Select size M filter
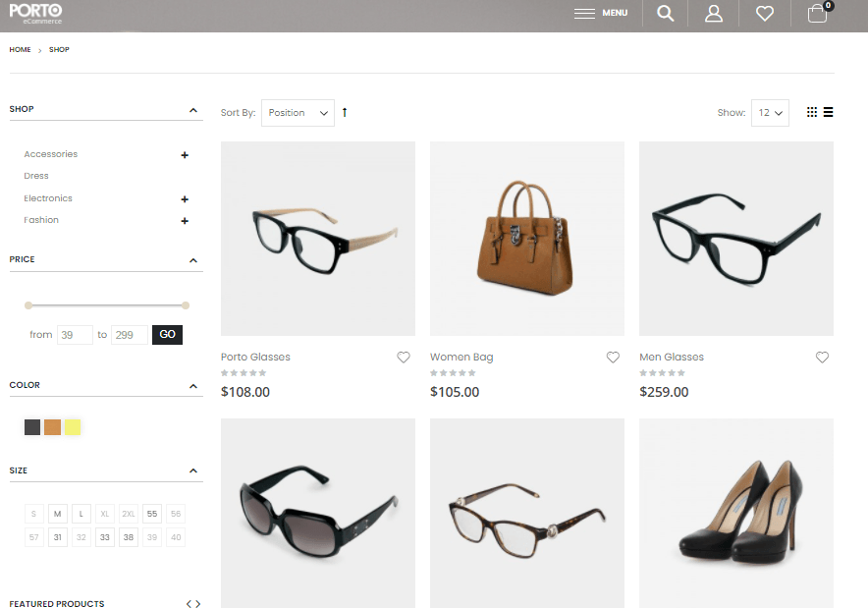 click(58, 514)
